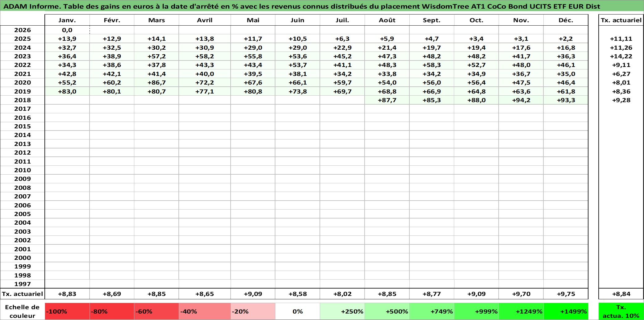The width and height of the screenshot is (644, 320).
Task: Click the +250% light green scale cell
Action: click(342, 311)
